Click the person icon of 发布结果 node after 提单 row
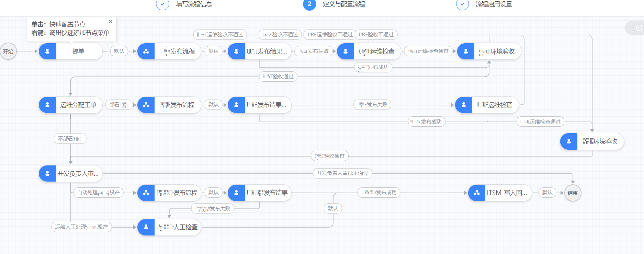Viewport: 644px width, 254px height. coord(236,51)
